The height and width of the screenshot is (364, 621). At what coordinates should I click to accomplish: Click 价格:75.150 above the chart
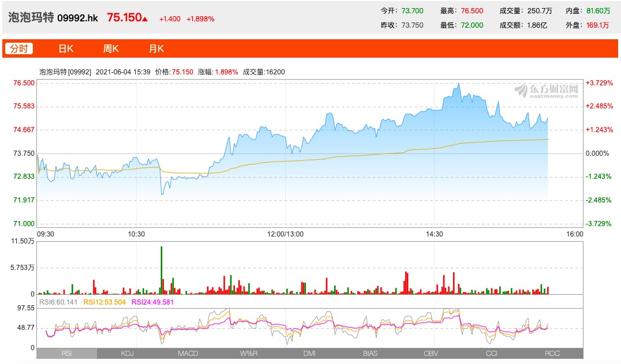pyautogui.click(x=174, y=72)
